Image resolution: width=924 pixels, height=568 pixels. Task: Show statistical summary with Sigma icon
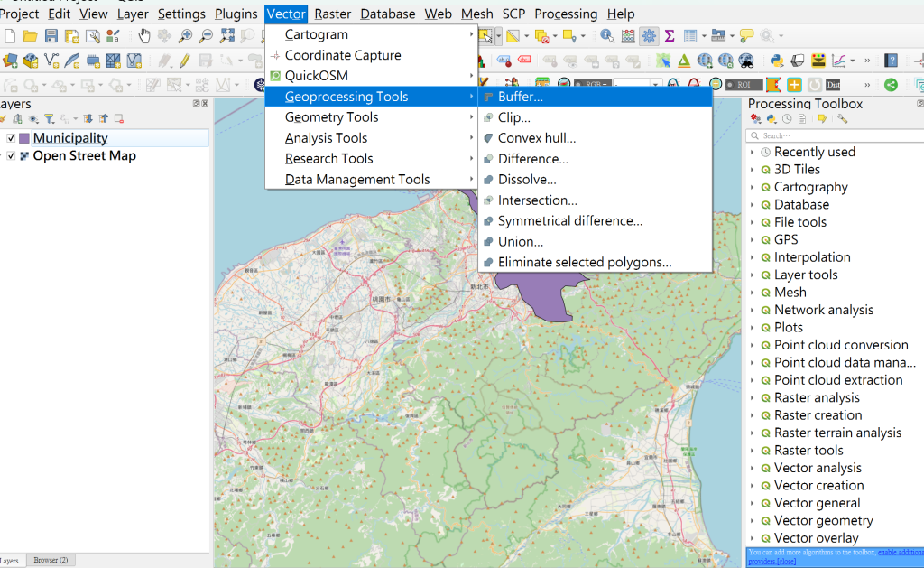(x=670, y=36)
